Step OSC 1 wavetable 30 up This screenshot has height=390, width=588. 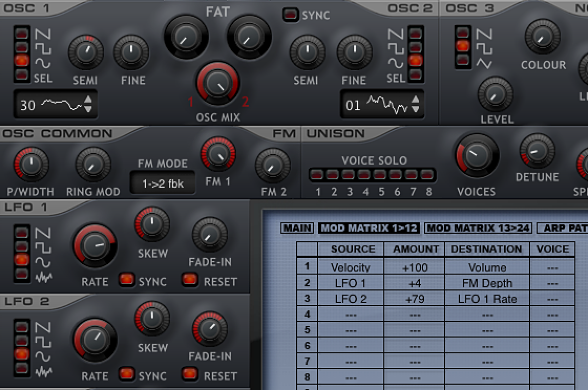point(88,100)
